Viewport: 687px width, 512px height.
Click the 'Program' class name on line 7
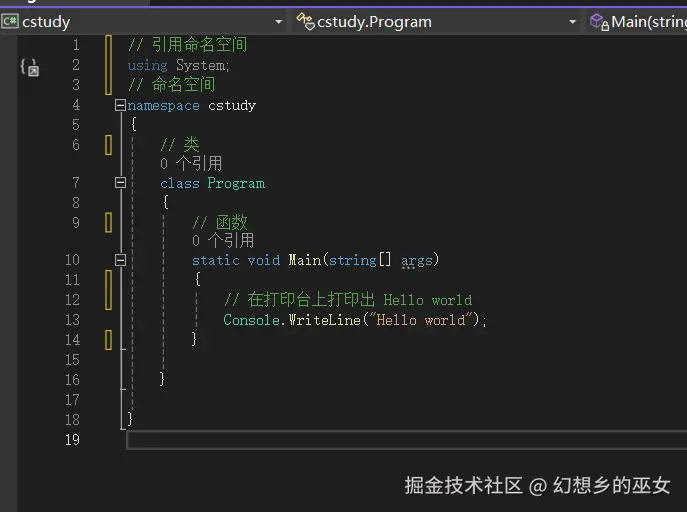(x=236, y=183)
